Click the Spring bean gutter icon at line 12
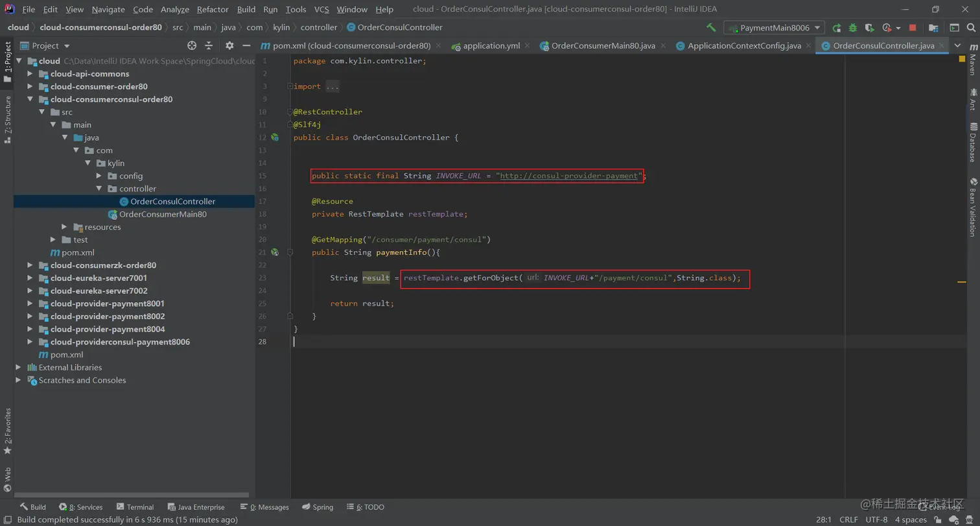Image resolution: width=980 pixels, height=526 pixels. [275, 137]
